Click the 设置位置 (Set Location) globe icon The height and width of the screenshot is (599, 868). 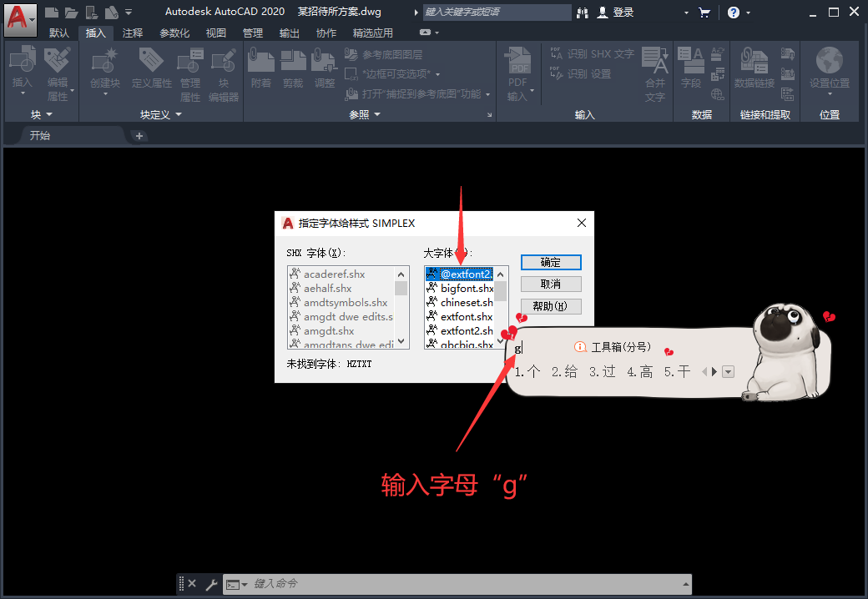[829, 65]
